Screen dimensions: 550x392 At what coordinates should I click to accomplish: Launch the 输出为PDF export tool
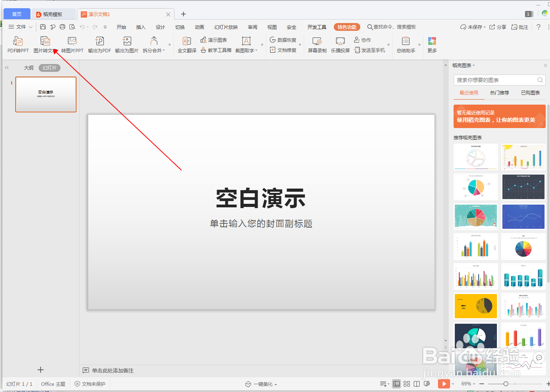coord(99,45)
